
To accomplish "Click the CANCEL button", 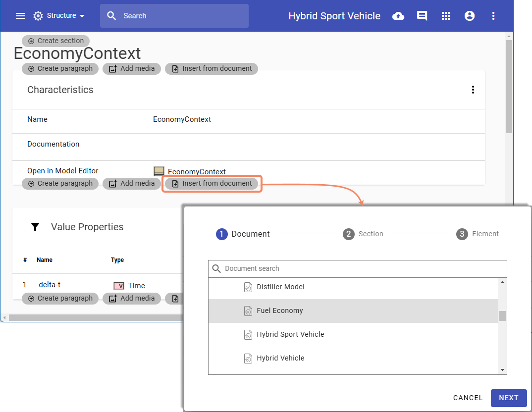I will (x=468, y=398).
